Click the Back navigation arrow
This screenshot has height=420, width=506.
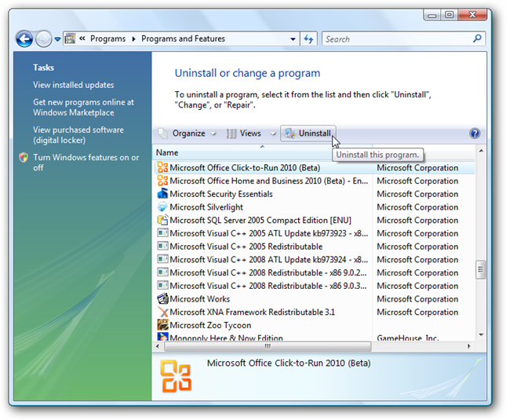(x=24, y=39)
